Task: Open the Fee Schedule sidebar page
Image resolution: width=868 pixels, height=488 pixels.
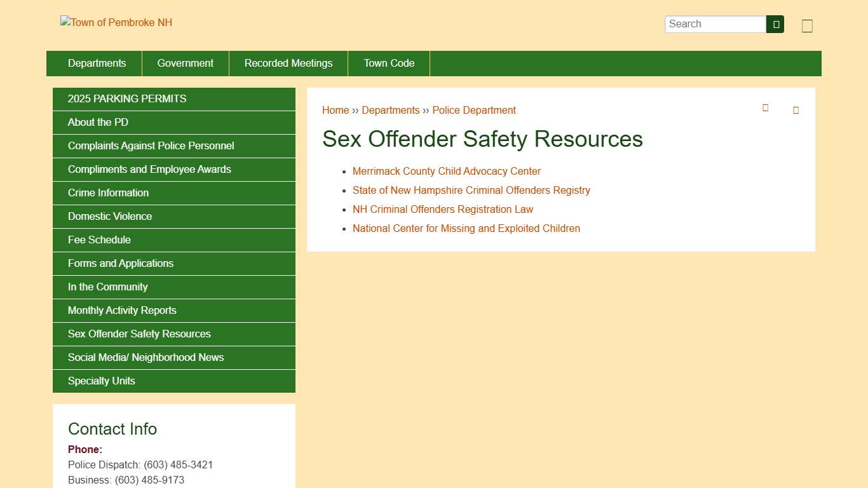Action: tap(98, 240)
